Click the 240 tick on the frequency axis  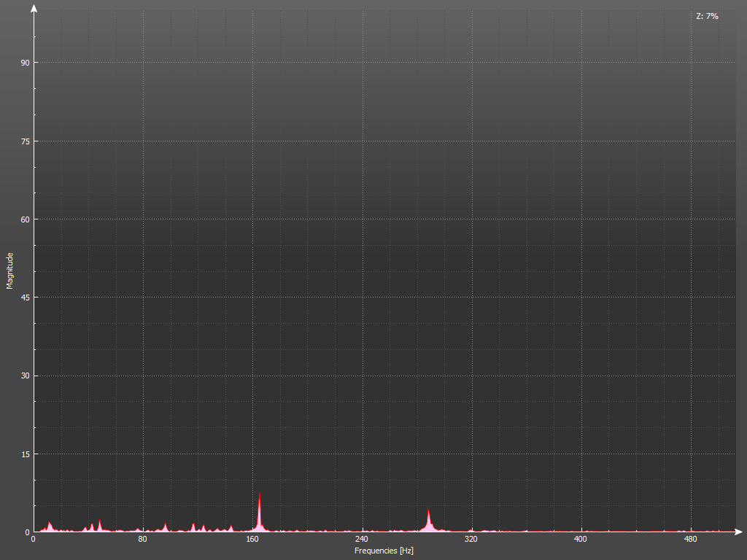(x=362, y=540)
